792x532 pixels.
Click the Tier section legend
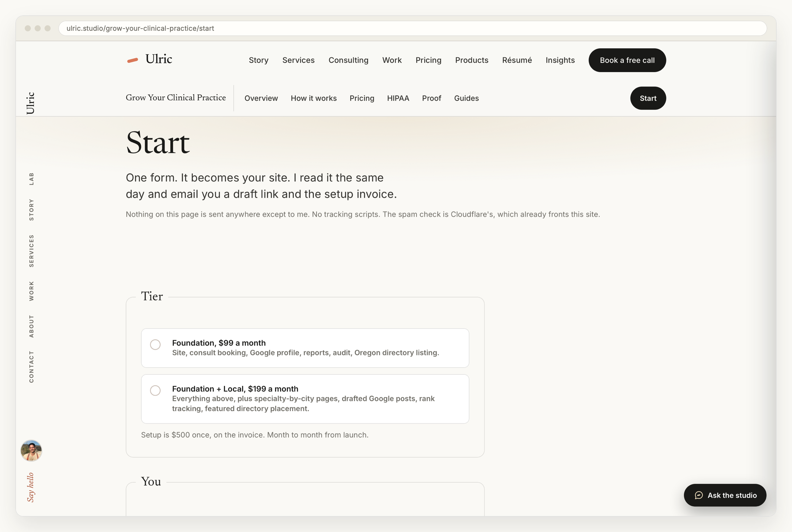click(152, 296)
